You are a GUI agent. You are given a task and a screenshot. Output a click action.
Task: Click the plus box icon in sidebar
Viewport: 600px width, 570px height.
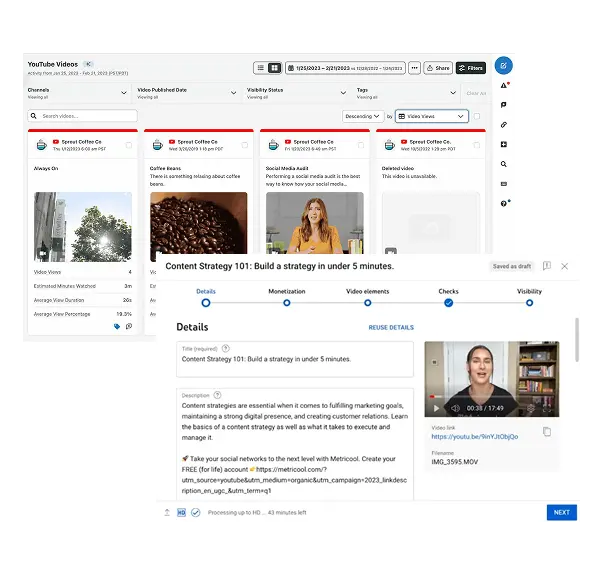coord(504,144)
